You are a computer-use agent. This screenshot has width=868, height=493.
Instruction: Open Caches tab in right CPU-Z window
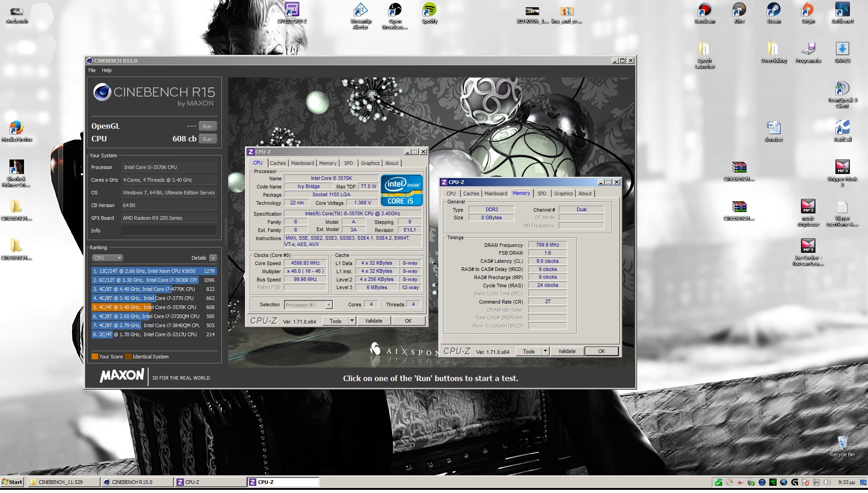(471, 193)
